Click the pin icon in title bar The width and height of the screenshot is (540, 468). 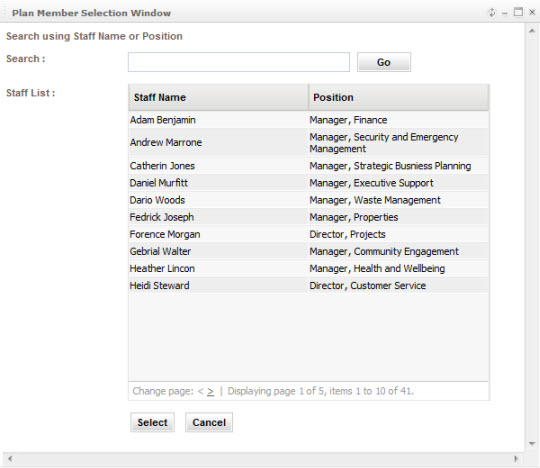pos(492,13)
